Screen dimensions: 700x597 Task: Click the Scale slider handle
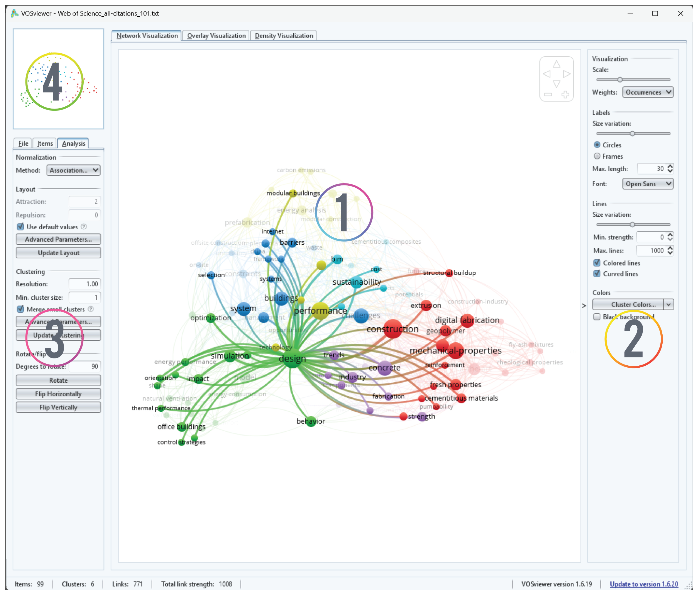pos(620,80)
